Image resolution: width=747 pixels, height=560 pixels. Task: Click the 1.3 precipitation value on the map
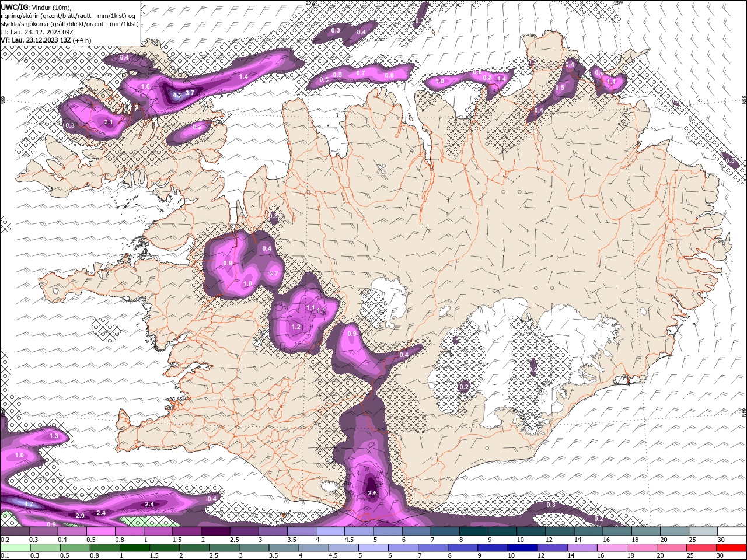54,436
